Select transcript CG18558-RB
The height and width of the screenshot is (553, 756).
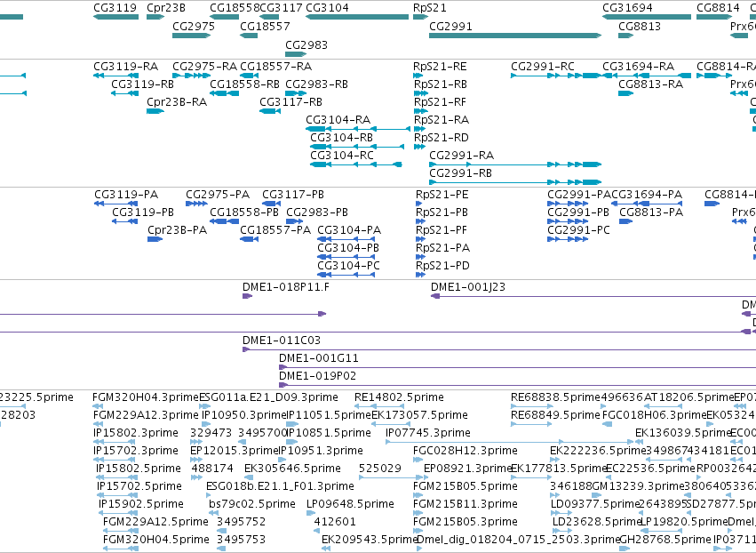[244, 84]
